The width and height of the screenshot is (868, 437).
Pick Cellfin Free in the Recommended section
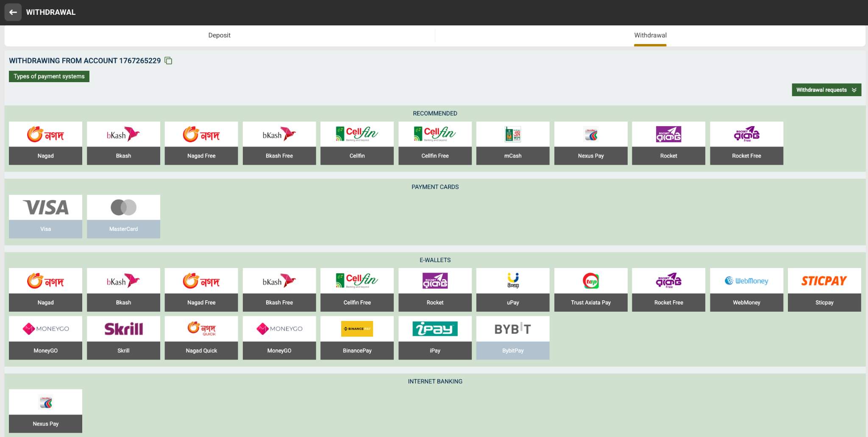435,143
